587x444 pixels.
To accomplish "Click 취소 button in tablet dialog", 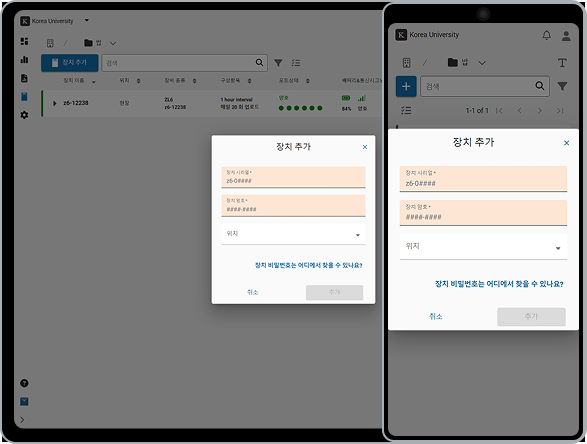I will coord(253,292).
